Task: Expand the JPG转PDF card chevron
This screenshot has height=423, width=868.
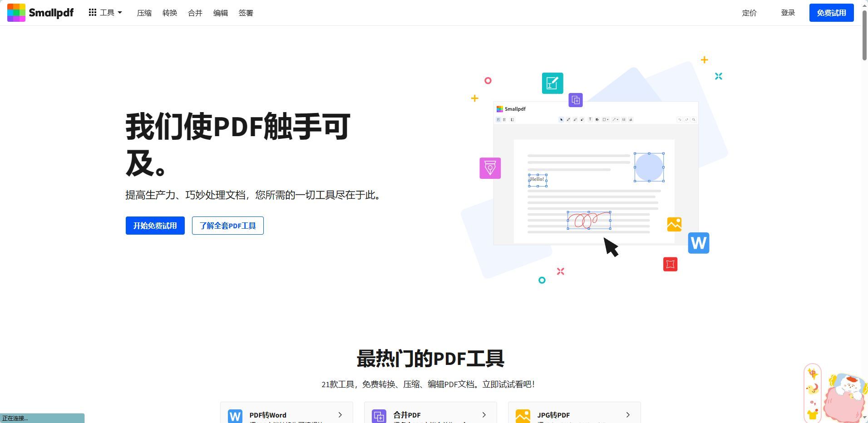Action: [x=628, y=415]
